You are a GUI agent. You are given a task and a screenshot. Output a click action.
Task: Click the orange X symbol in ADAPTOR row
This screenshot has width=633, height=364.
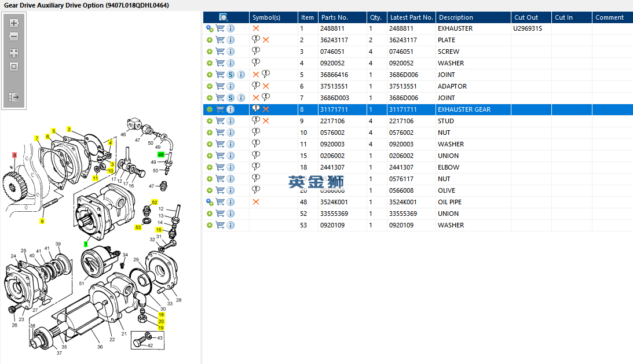coord(266,86)
